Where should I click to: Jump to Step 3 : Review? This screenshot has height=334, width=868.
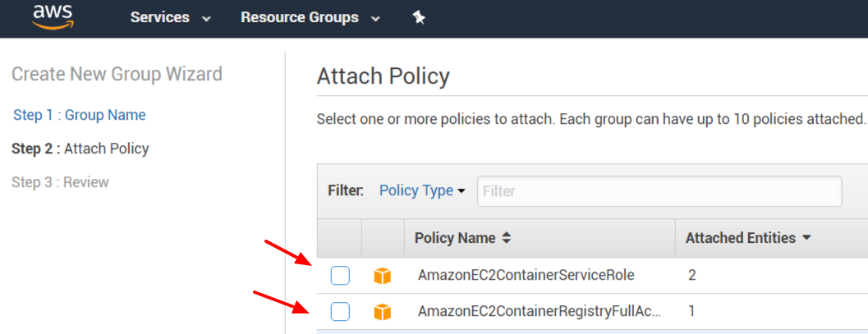pyautogui.click(x=60, y=182)
